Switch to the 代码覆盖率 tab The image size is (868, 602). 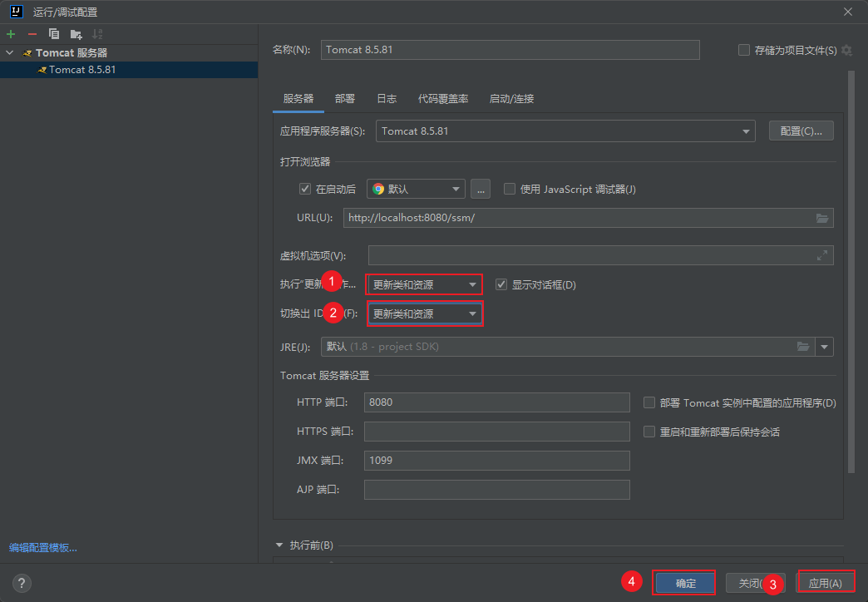[x=443, y=99]
